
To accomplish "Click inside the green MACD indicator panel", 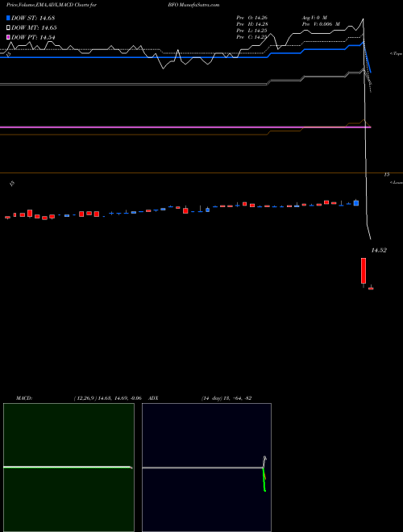I will coord(69,468).
